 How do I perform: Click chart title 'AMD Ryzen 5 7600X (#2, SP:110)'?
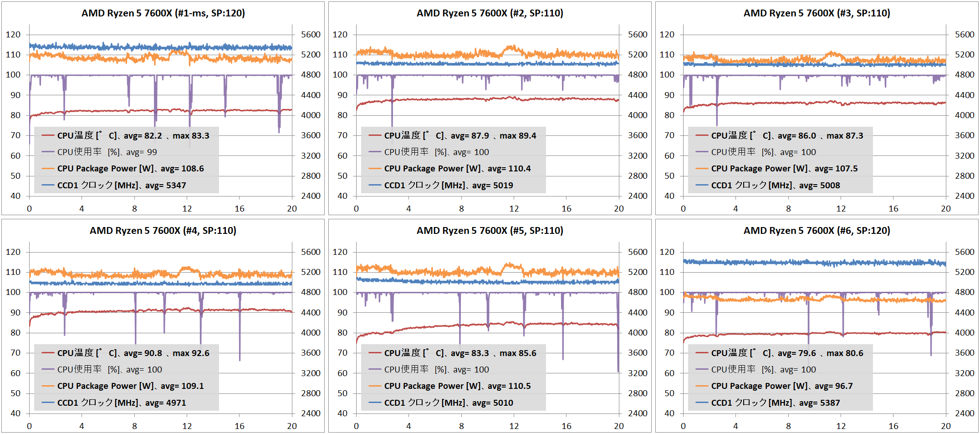pos(490,13)
